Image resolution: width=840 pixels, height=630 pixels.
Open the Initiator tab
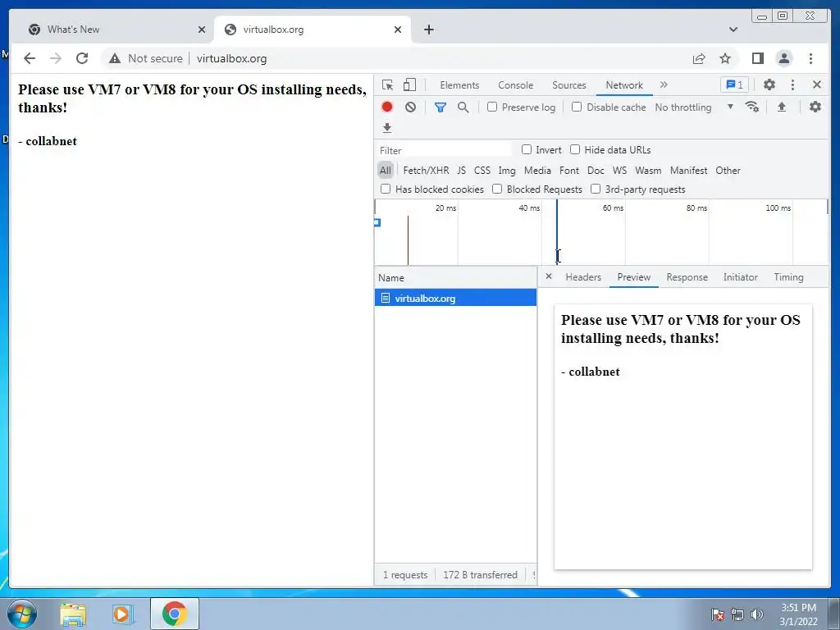(x=740, y=277)
